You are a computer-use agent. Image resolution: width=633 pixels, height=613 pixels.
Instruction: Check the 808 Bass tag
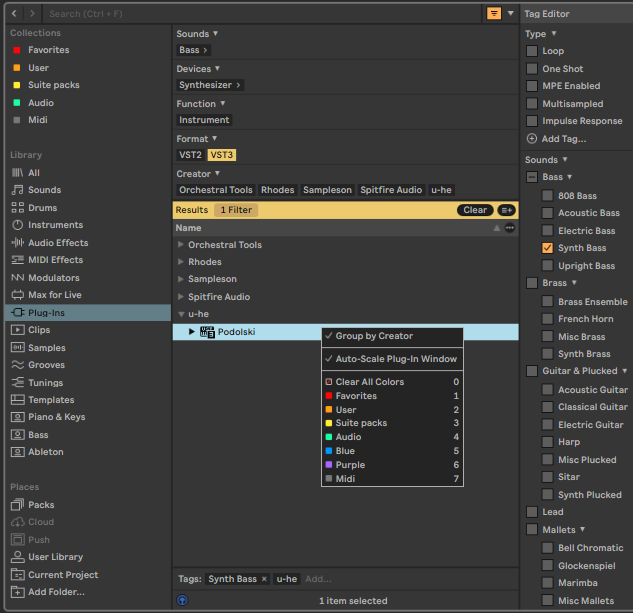point(547,196)
